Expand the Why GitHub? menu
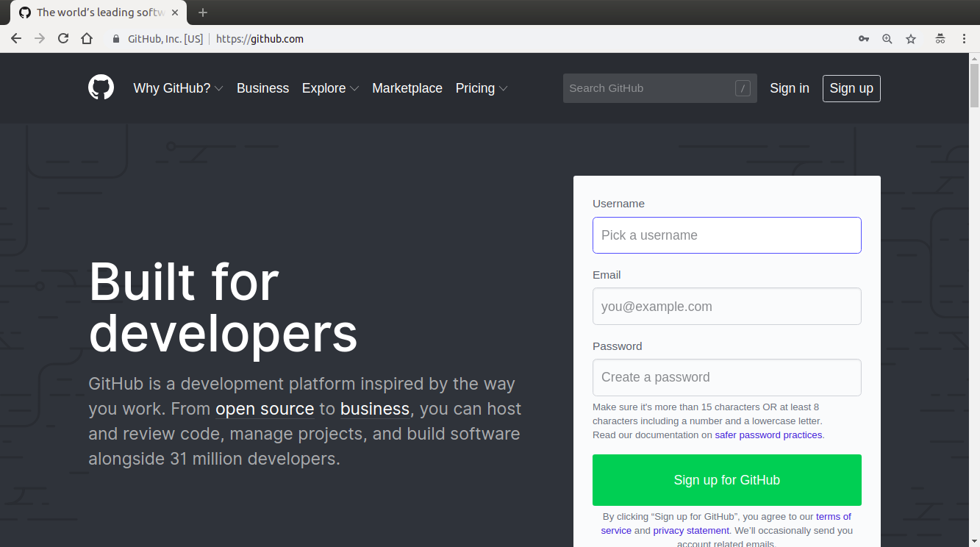 [178, 88]
